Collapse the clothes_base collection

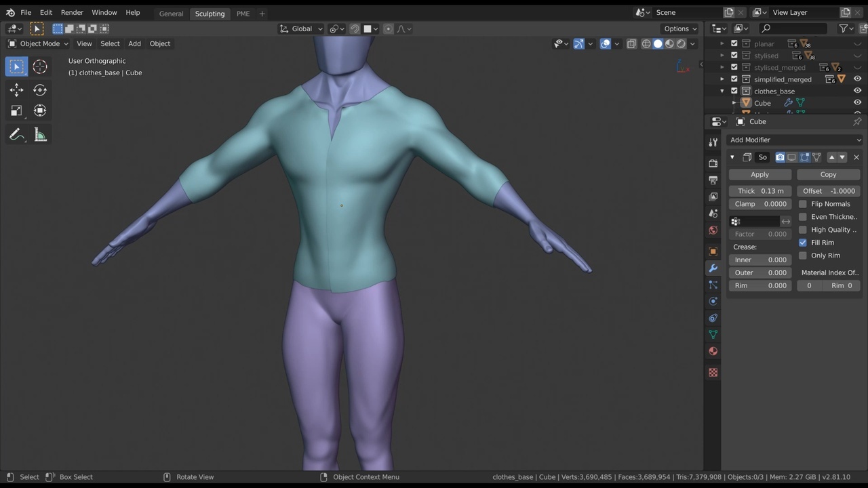[723, 91]
